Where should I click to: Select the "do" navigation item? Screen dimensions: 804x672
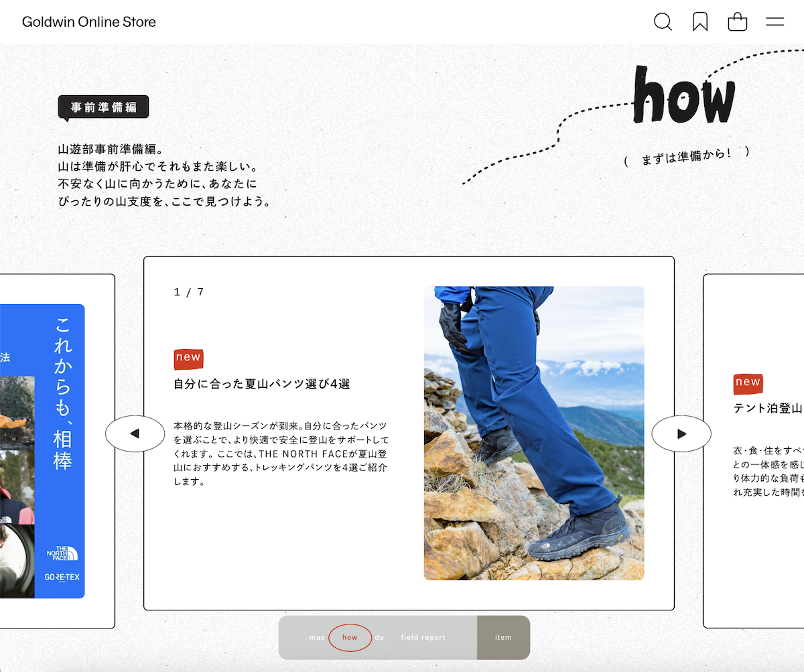point(380,637)
